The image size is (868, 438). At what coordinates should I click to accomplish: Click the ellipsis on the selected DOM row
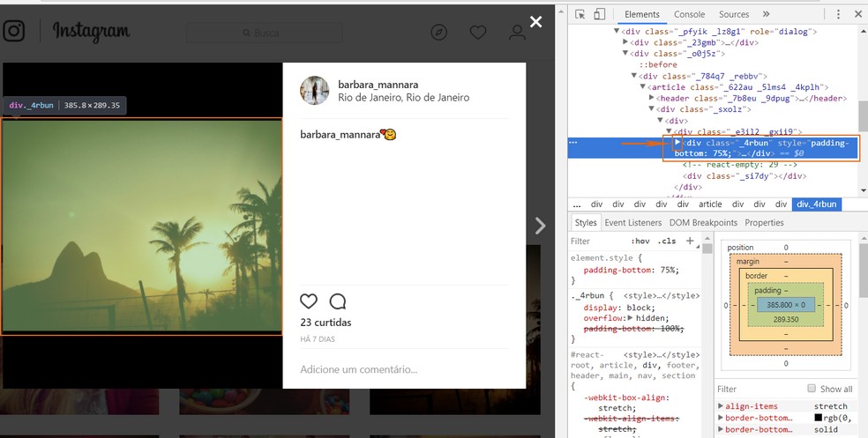coord(573,142)
